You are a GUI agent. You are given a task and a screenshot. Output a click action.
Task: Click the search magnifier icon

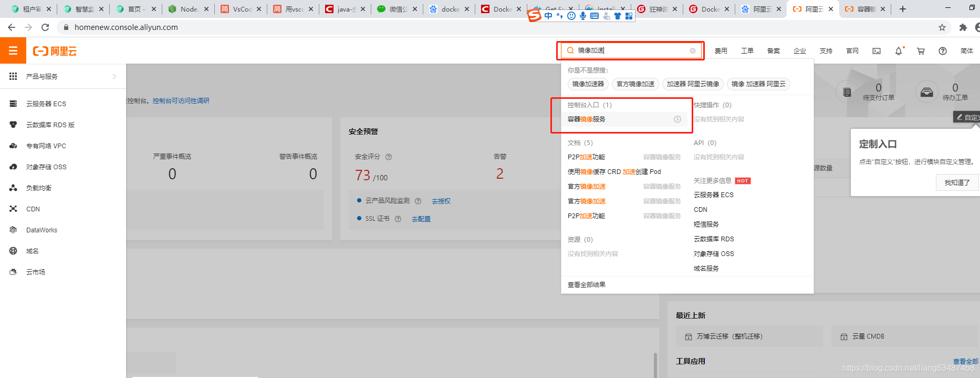click(x=570, y=50)
